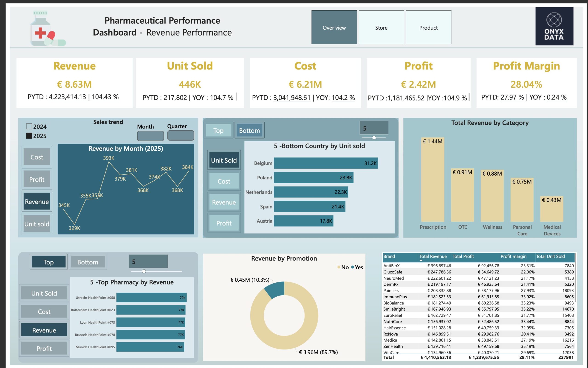This screenshot has width=588, height=368.
Task: Switch to the Store tab
Action: (x=381, y=28)
